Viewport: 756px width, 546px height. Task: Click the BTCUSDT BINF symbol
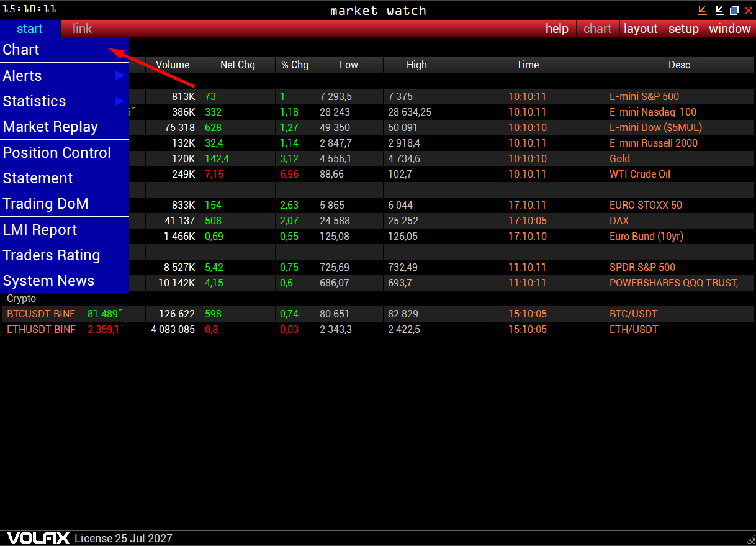click(x=41, y=314)
